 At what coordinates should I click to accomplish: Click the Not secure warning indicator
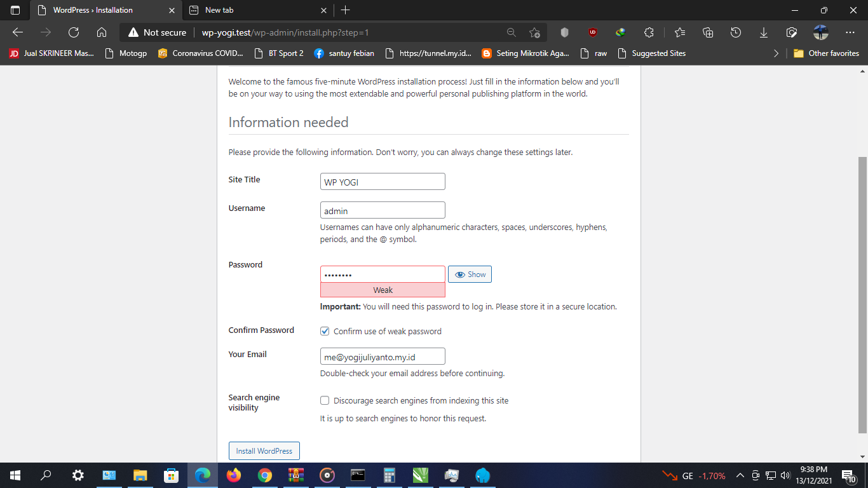tap(158, 32)
